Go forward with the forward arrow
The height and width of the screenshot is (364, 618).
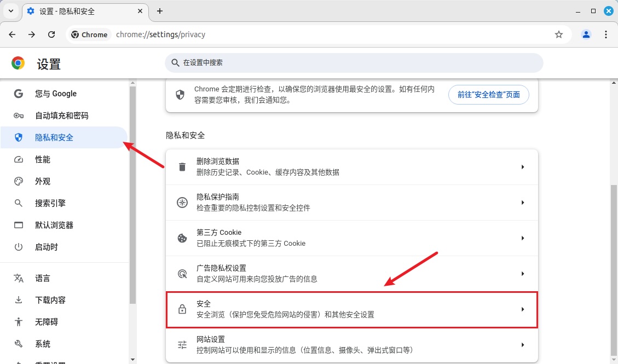point(32,34)
